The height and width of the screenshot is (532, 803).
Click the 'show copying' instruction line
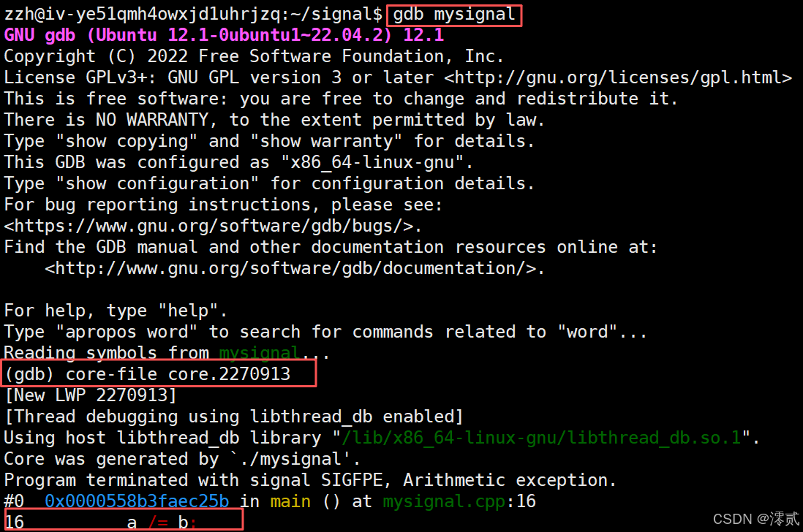(x=269, y=140)
